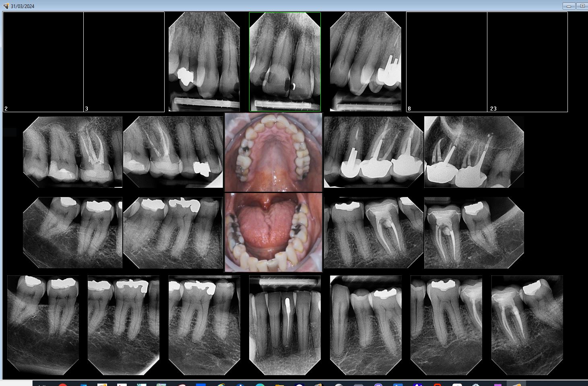Minimize the X-ray viewer window
The height and width of the screenshot is (386, 588).
[569, 6]
